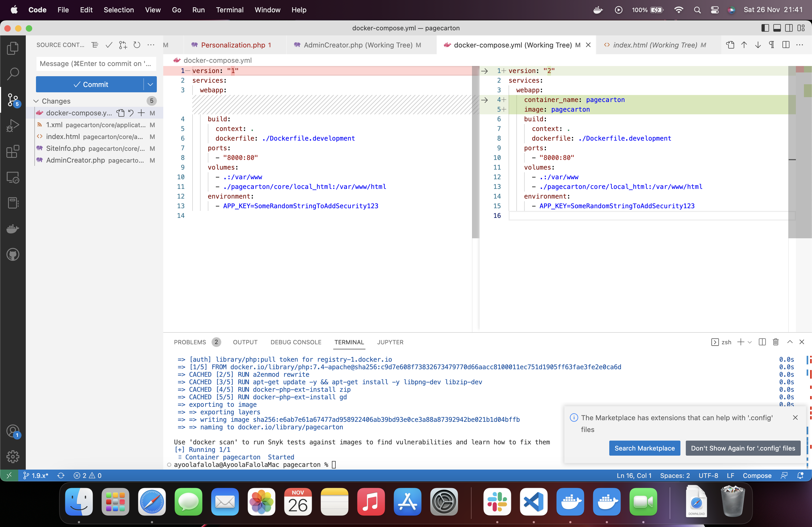The height and width of the screenshot is (527, 812).
Task: Close docker-compose.yml (Working Tree) tab
Action: 589,45
